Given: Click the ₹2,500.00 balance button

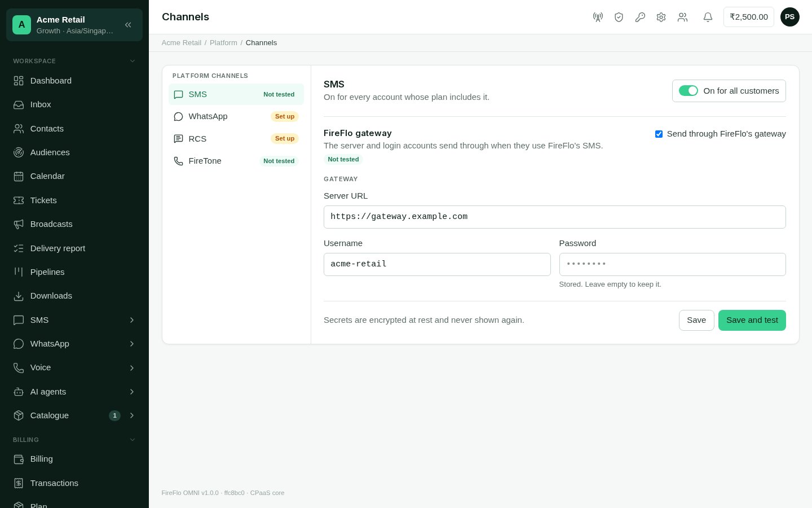Looking at the screenshot, I should tap(749, 17).
